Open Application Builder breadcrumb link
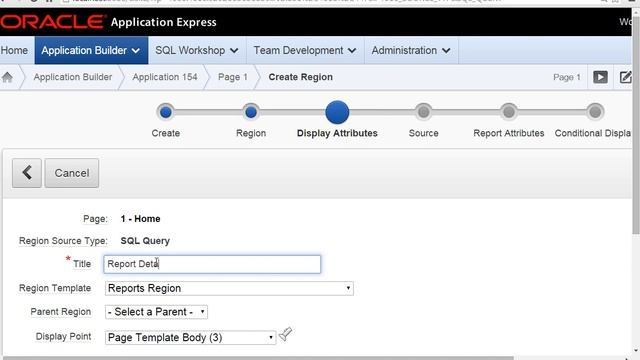This screenshot has height=360, width=640. [73, 77]
